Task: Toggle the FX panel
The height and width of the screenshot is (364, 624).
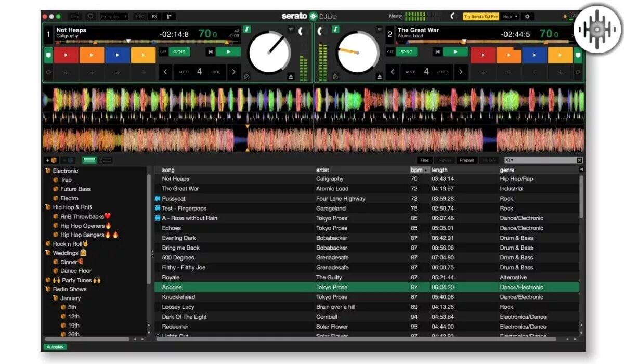Action: point(154,17)
